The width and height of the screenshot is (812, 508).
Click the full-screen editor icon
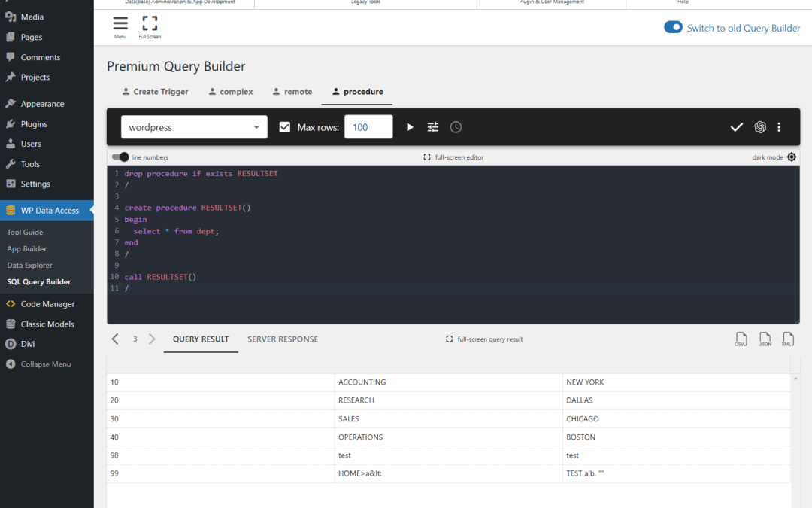(x=427, y=157)
